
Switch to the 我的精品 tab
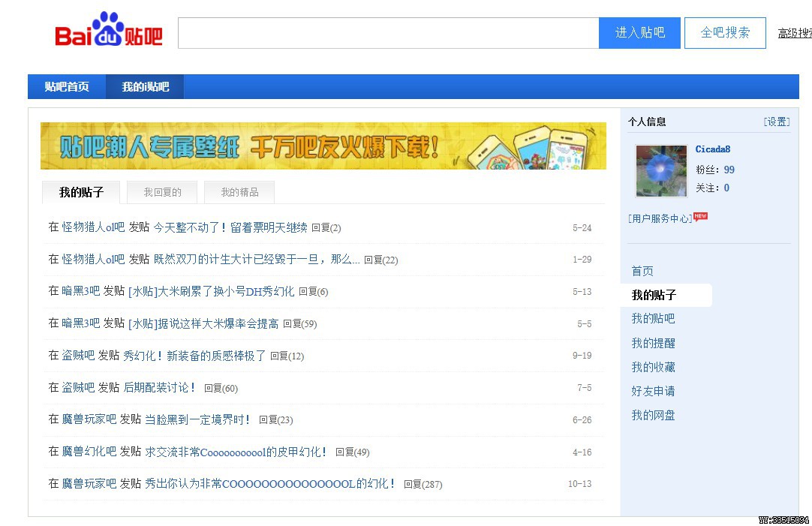pyautogui.click(x=239, y=192)
